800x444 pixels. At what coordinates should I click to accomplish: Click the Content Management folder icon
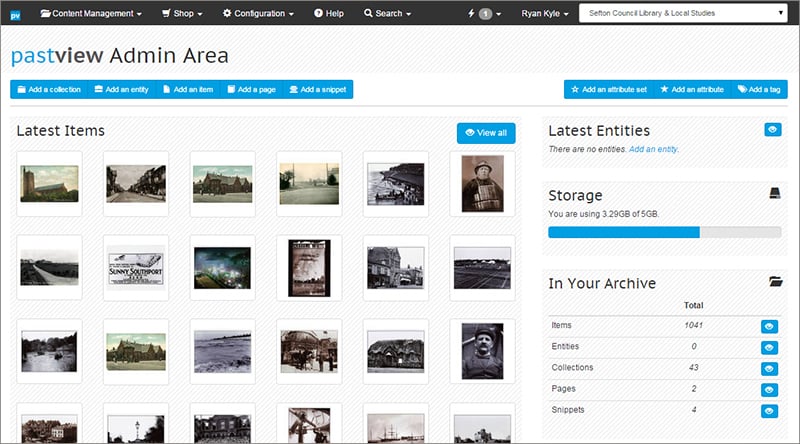(45, 13)
